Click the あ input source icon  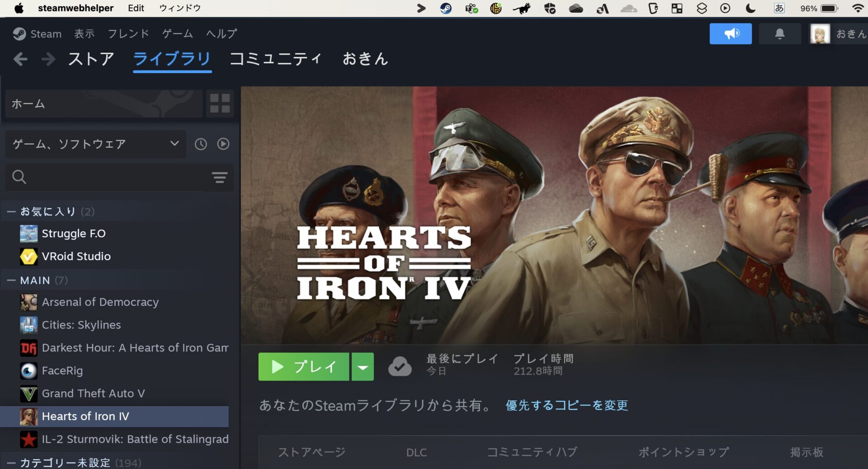pyautogui.click(x=779, y=8)
